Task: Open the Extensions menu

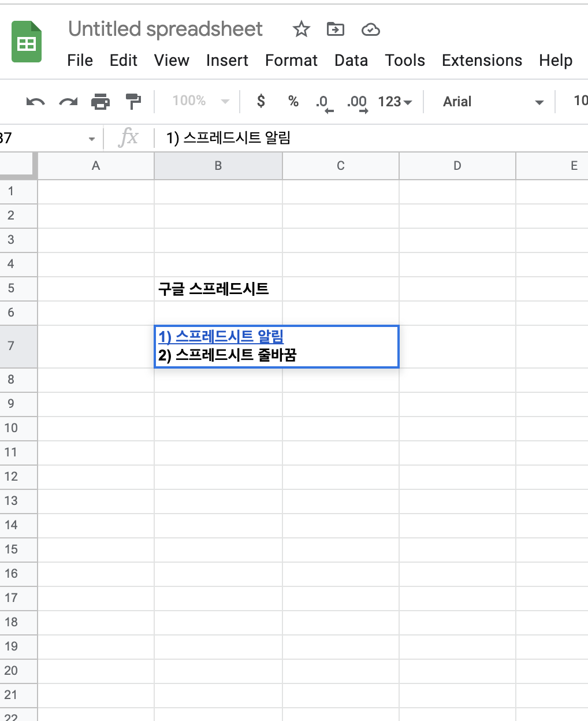Action: point(482,60)
